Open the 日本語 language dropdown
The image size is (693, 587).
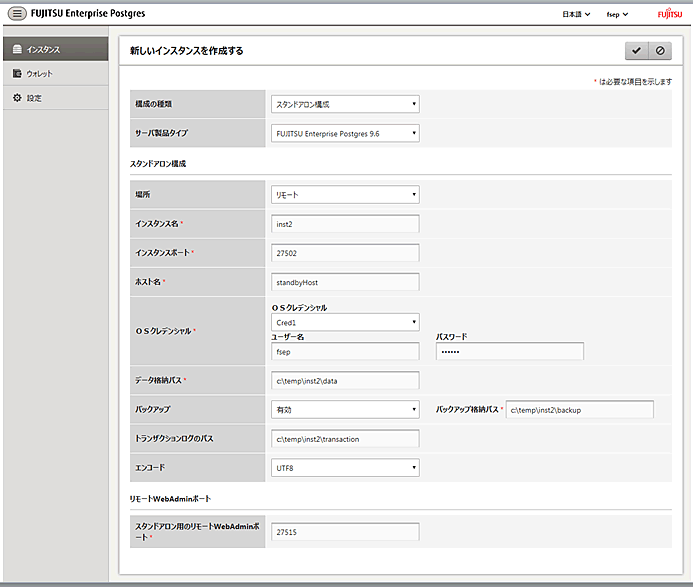point(576,14)
